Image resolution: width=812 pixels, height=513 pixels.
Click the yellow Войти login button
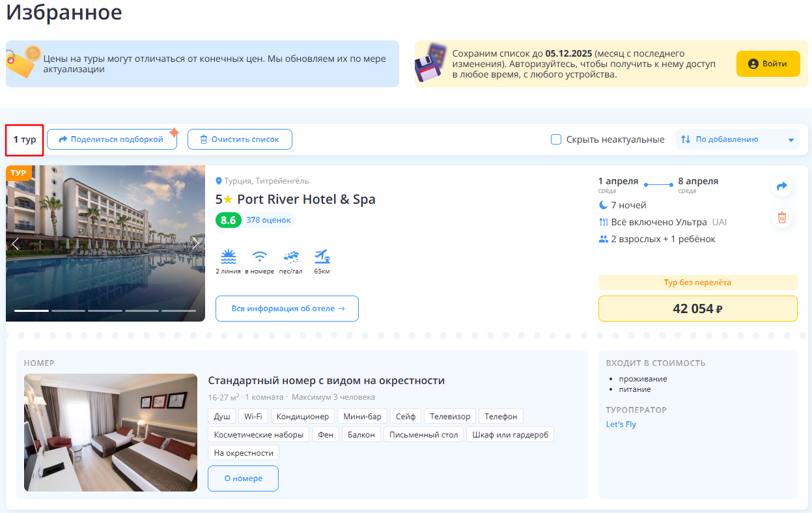pos(768,64)
